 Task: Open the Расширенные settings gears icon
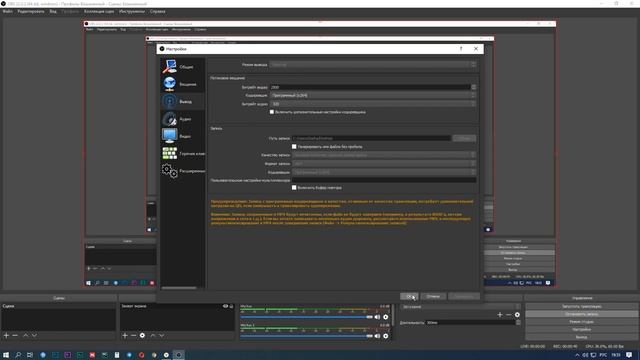coord(169,171)
